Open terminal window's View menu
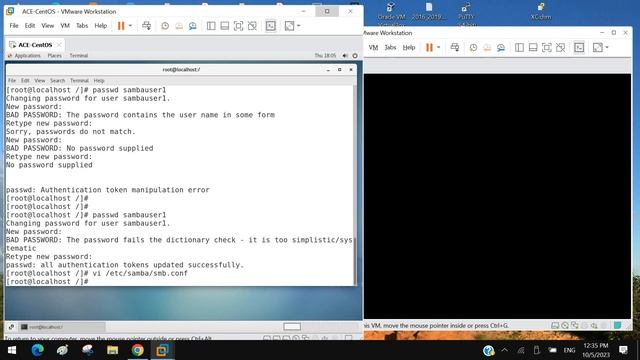 coord(40,80)
